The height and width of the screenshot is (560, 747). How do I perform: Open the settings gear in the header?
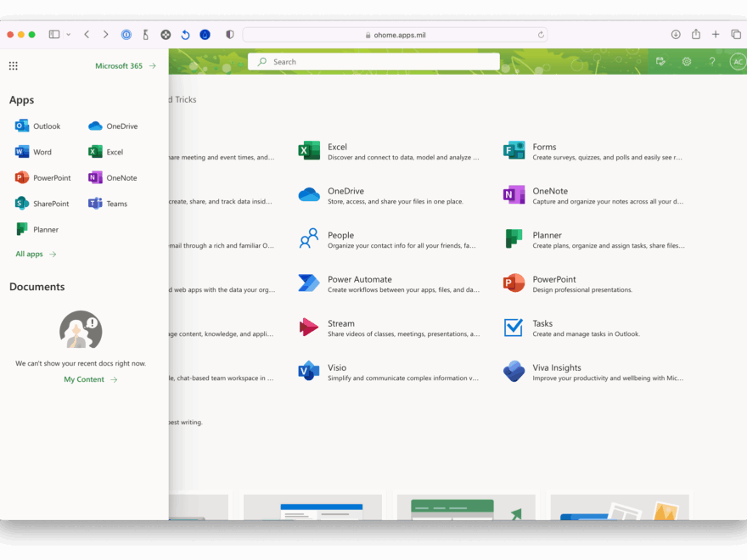[x=687, y=61]
